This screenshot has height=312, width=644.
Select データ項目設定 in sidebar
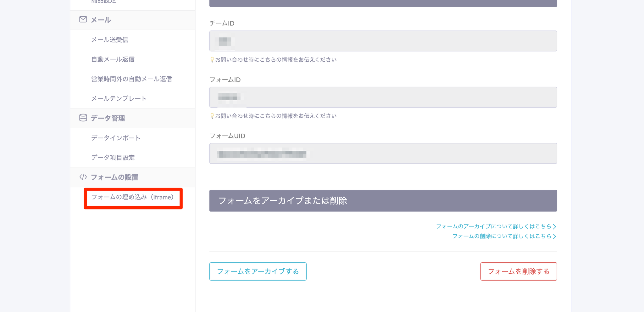[x=113, y=157]
